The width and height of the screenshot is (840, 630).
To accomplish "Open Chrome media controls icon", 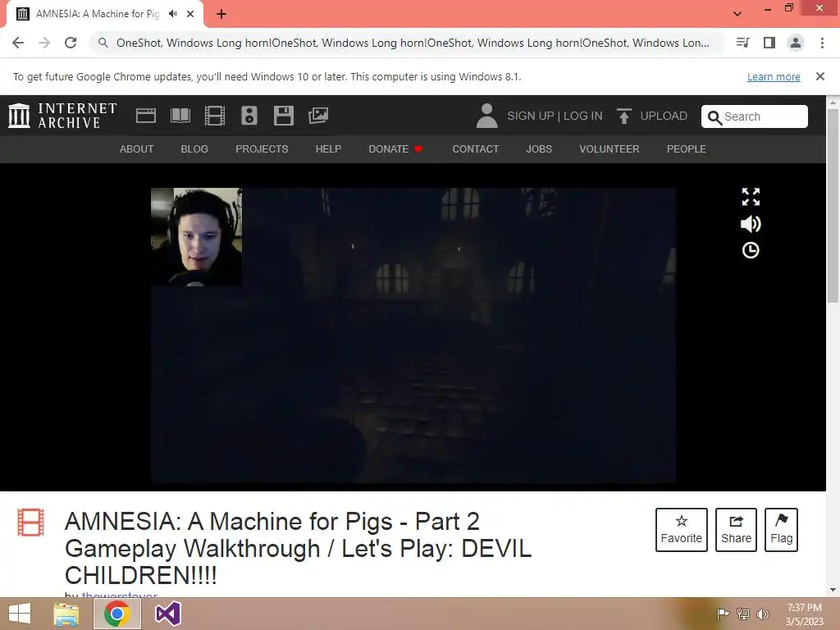I will [742, 43].
